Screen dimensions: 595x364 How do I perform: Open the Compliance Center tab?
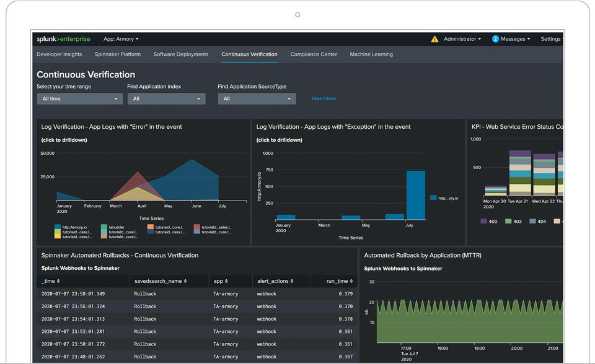pyautogui.click(x=314, y=54)
